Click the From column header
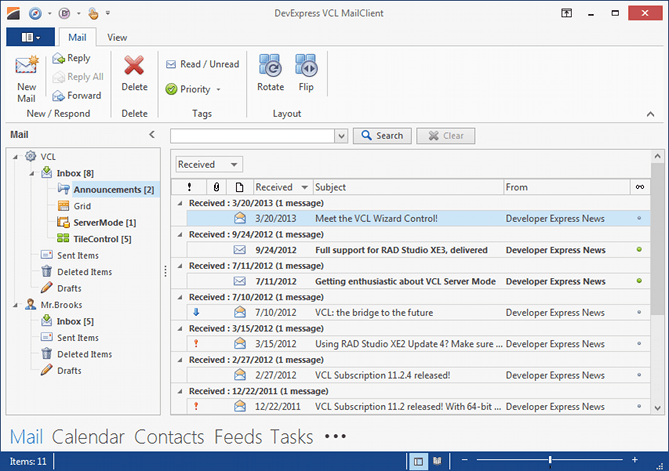Viewport: 669px width, 471px height. (567, 187)
